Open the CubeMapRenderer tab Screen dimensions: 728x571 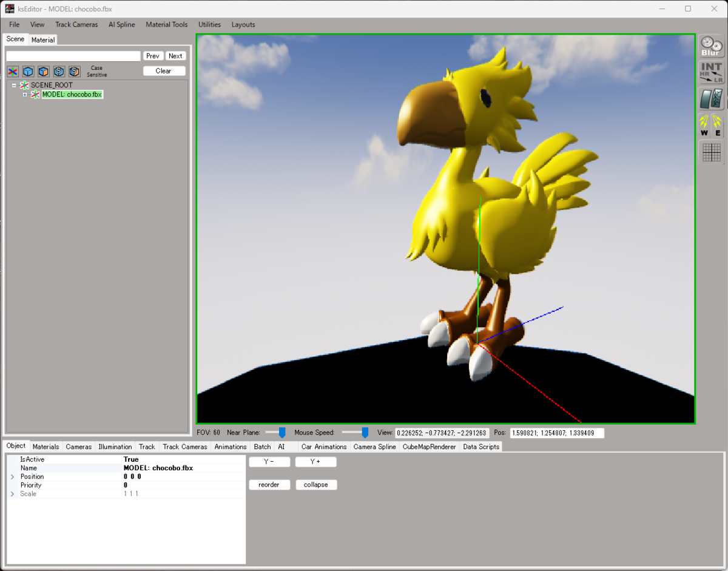(x=430, y=447)
